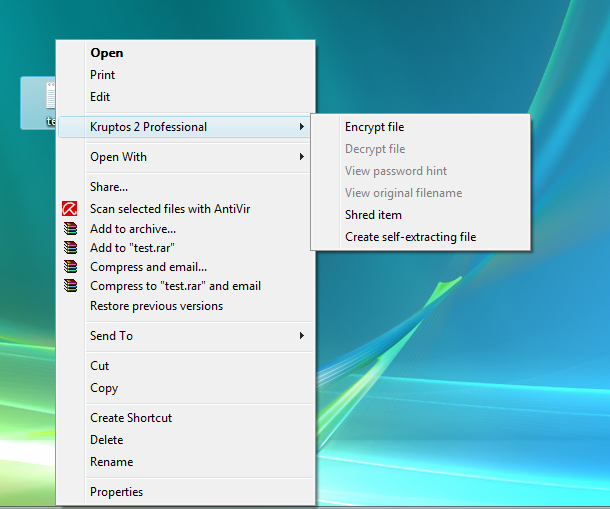This screenshot has height=509, width=610.
Task: Click the greyed Decrypt file entry
Action: 421,149
